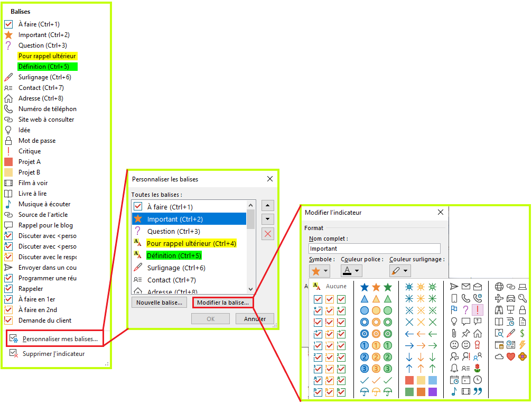
Task: Open the Couleur surlignage dropdown
Action: 400,271
